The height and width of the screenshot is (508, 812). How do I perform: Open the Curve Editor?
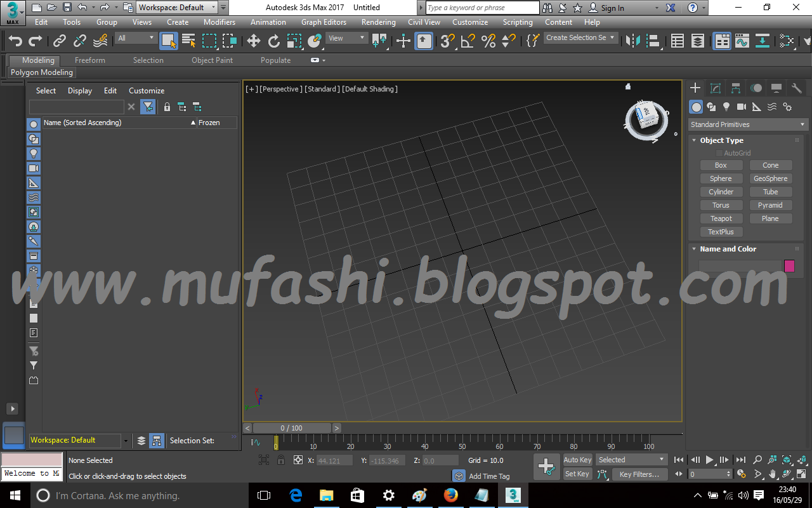742,41
